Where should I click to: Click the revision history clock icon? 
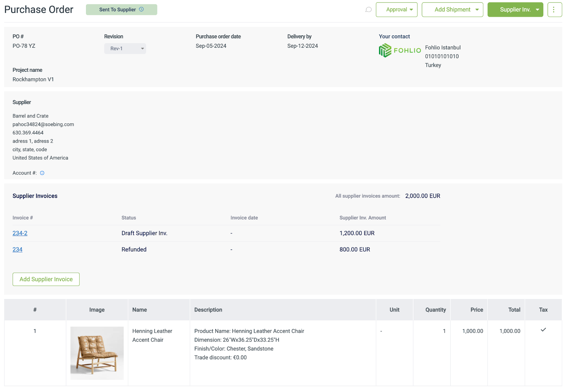[142, 10]
